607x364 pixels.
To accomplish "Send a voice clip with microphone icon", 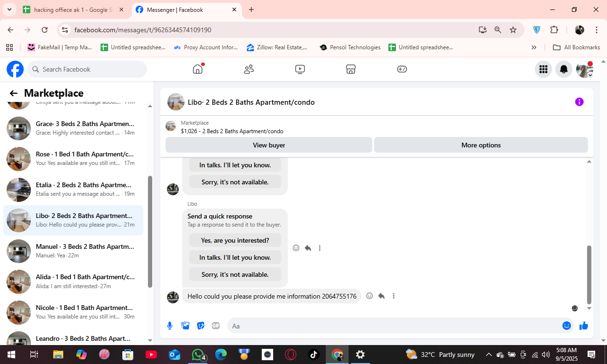I will 170,326.
